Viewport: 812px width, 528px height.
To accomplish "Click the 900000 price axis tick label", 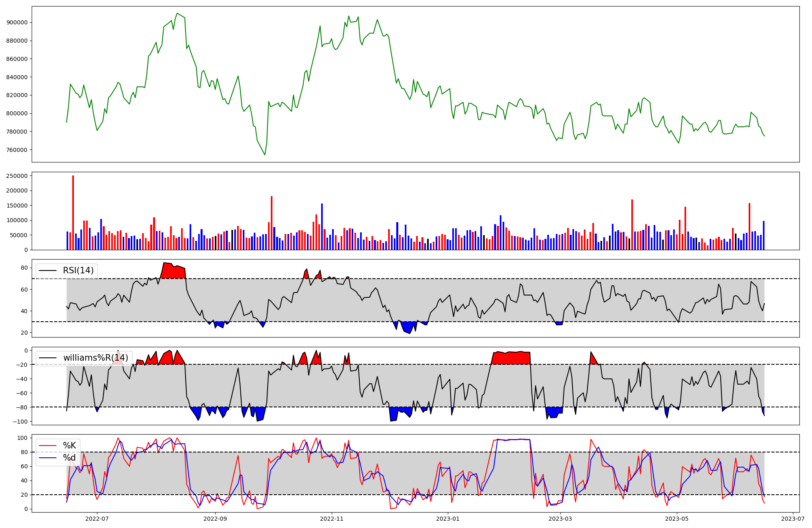I will click(17, 23).
